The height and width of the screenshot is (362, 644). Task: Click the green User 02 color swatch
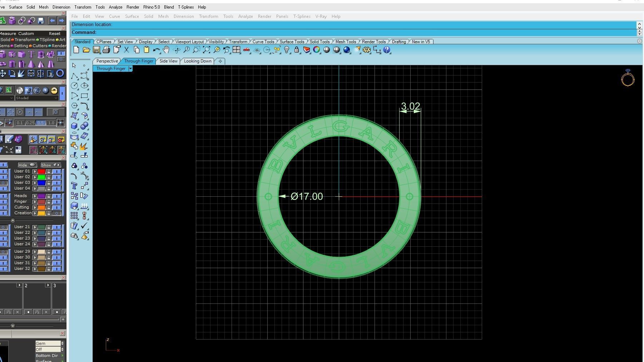pyautogui.click(x=42, y=177)
